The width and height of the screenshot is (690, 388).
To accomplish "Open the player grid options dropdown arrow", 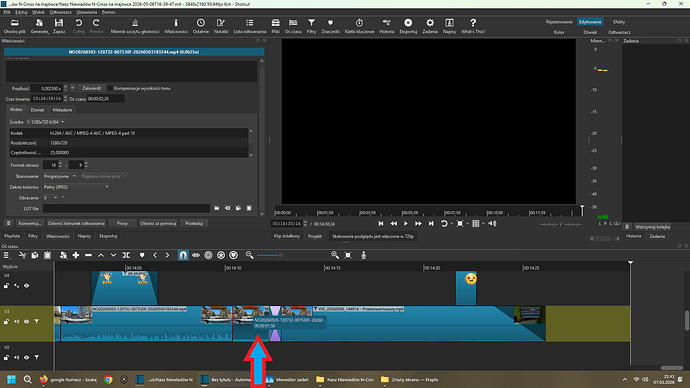I will tap(483, 223).
